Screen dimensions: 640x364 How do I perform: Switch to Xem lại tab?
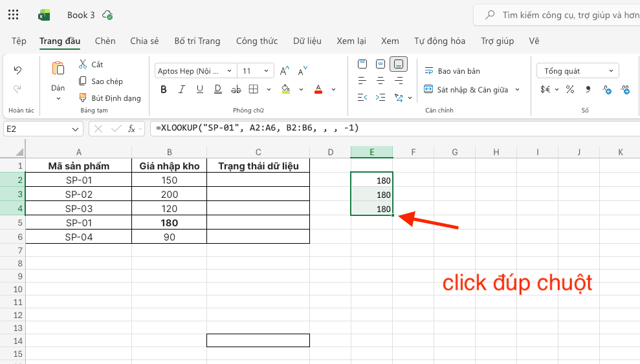pos(351,41)
